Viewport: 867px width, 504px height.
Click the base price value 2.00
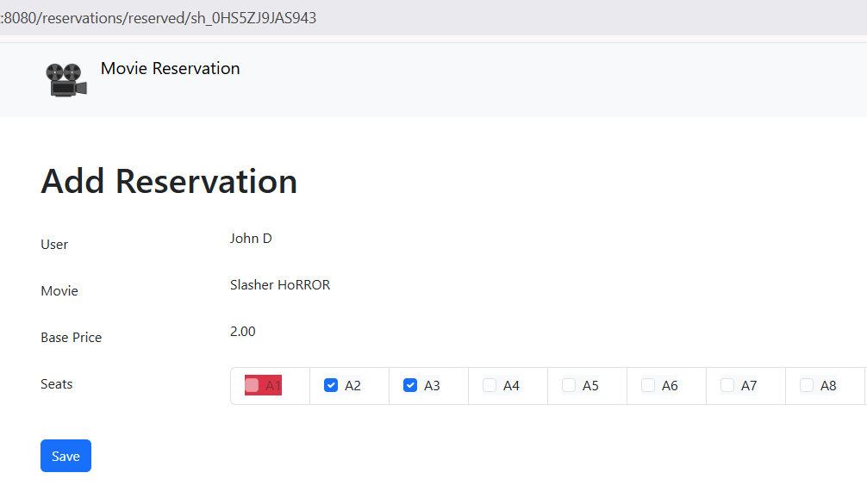pyautogui.click(x=243, y=332)
